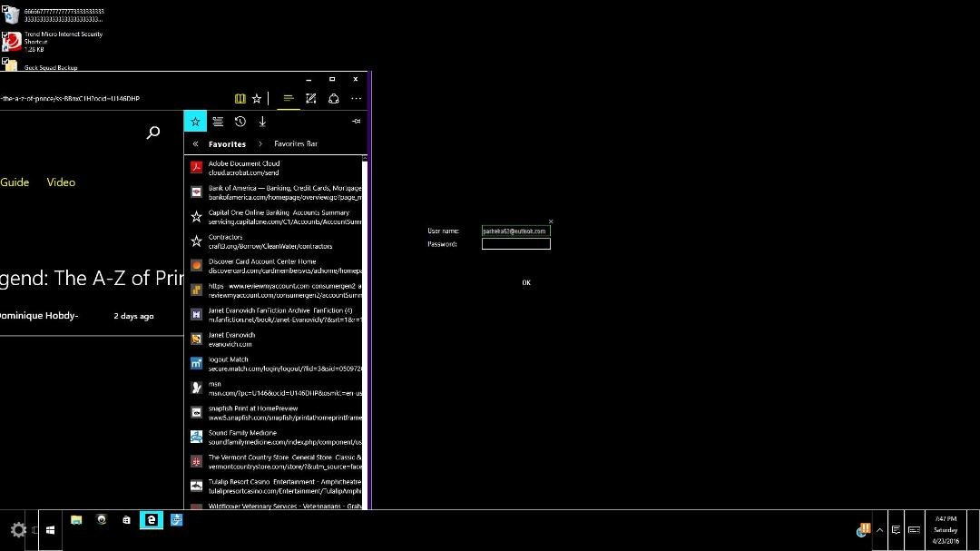The image size is (980, 551).
Task: Expand chevron before Favorites Bar
Action: point(260,143)
